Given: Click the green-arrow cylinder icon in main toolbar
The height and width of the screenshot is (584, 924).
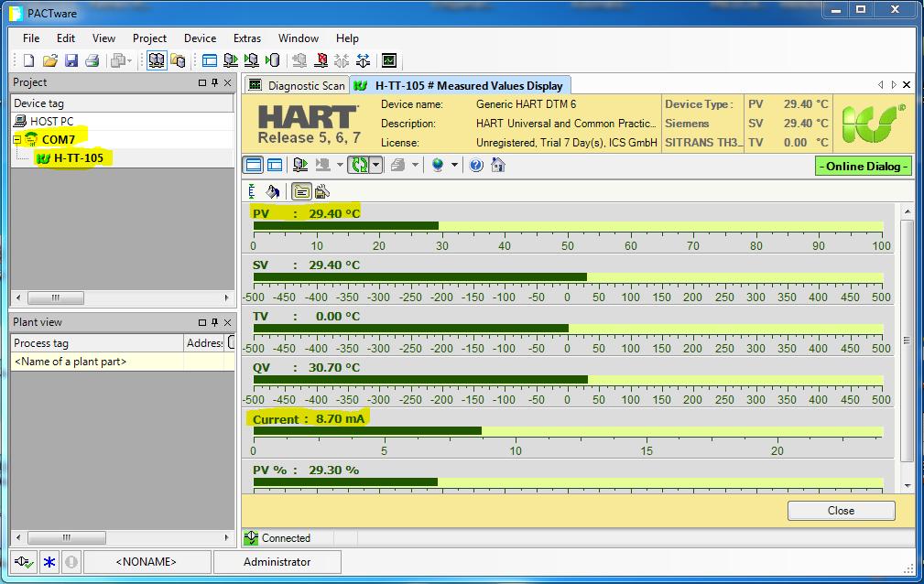Looking at the screenshot, I should coord(272,60).
